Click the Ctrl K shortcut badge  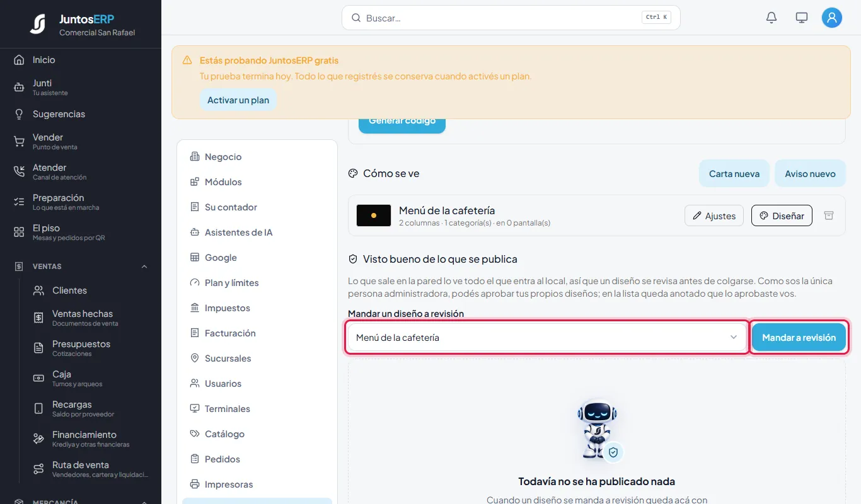656,18
